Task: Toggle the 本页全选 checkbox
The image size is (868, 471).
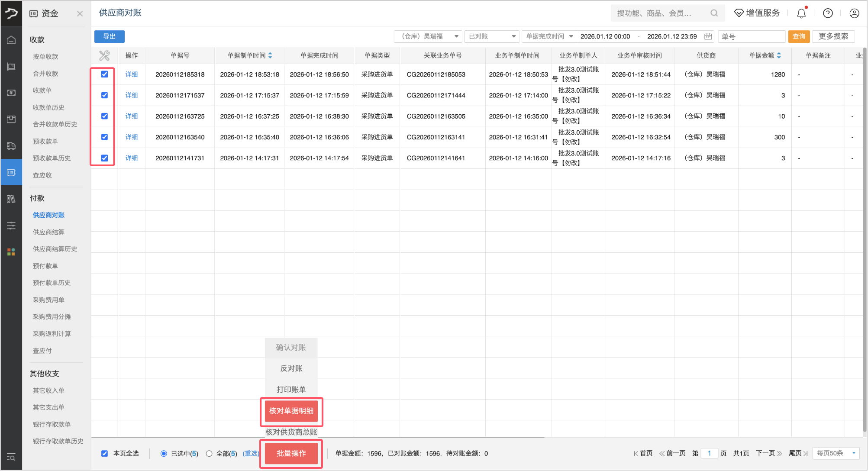Action: coord(104,453)
